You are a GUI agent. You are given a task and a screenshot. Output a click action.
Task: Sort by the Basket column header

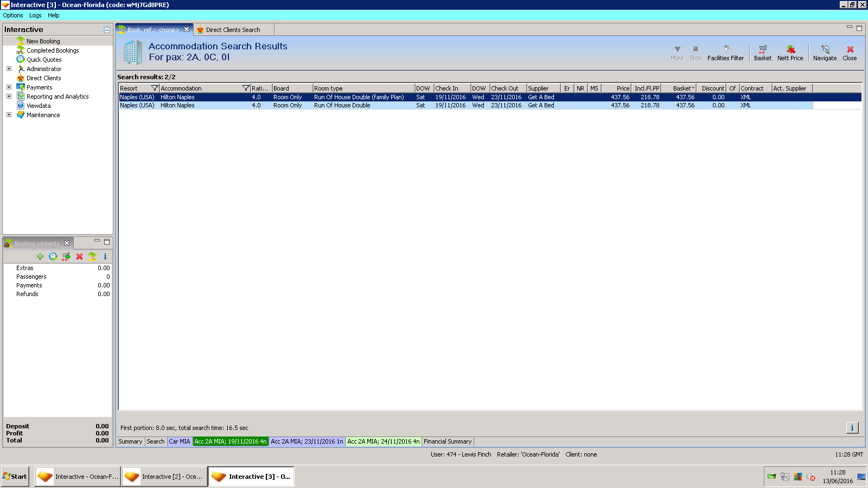point(679,88)
